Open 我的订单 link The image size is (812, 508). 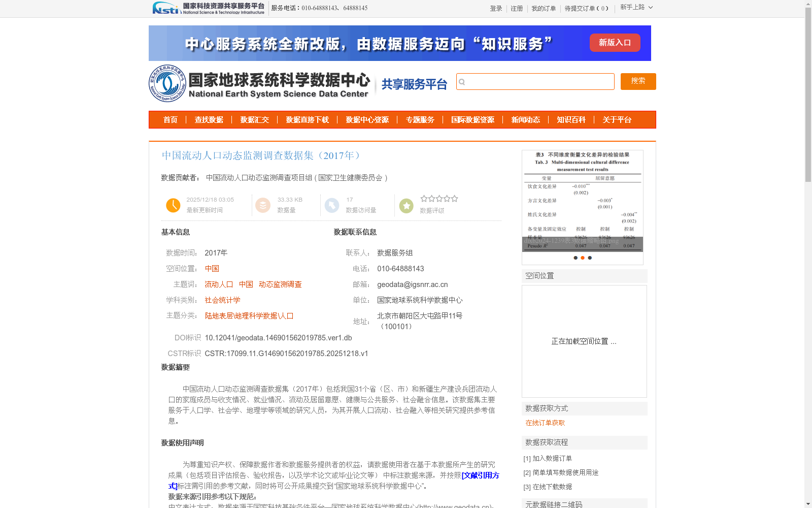click(x=544, y=9)
